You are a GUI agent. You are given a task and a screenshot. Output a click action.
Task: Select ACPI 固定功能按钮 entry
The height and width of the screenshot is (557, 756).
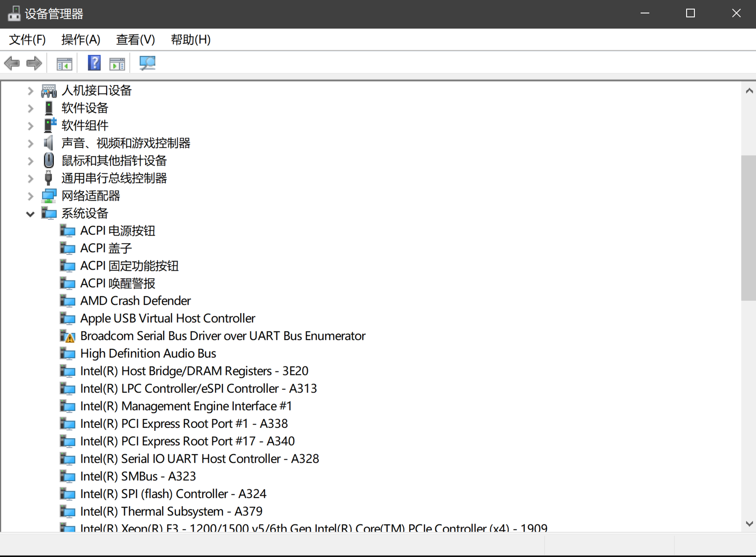(129, 266)
